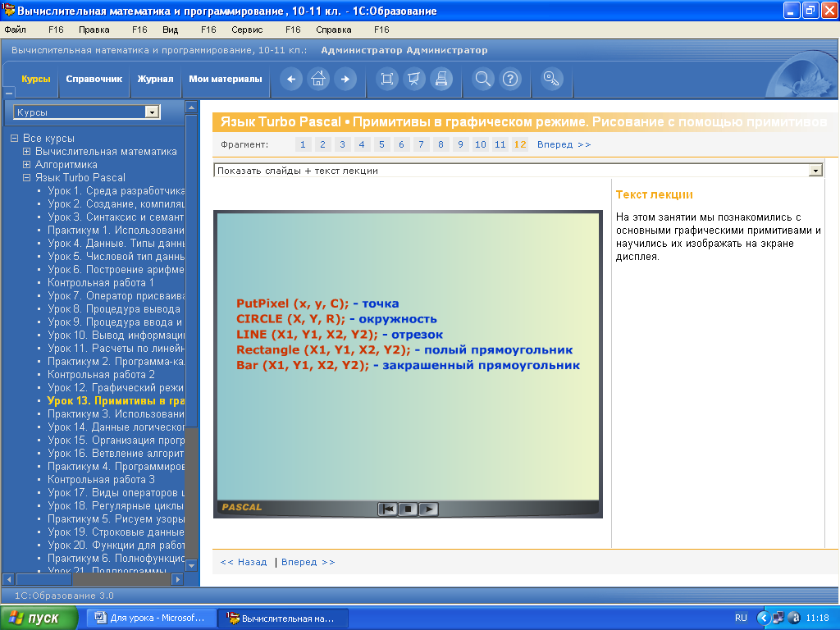Click the пуск Start button
The height and width of the screenshot is (630, 840).
tap(39, 618)
